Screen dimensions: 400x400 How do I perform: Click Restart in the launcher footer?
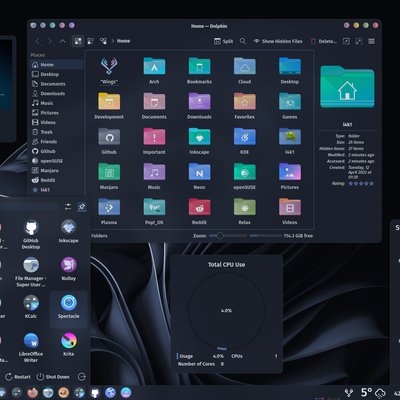pyautogui.click(x=18, y=377)
